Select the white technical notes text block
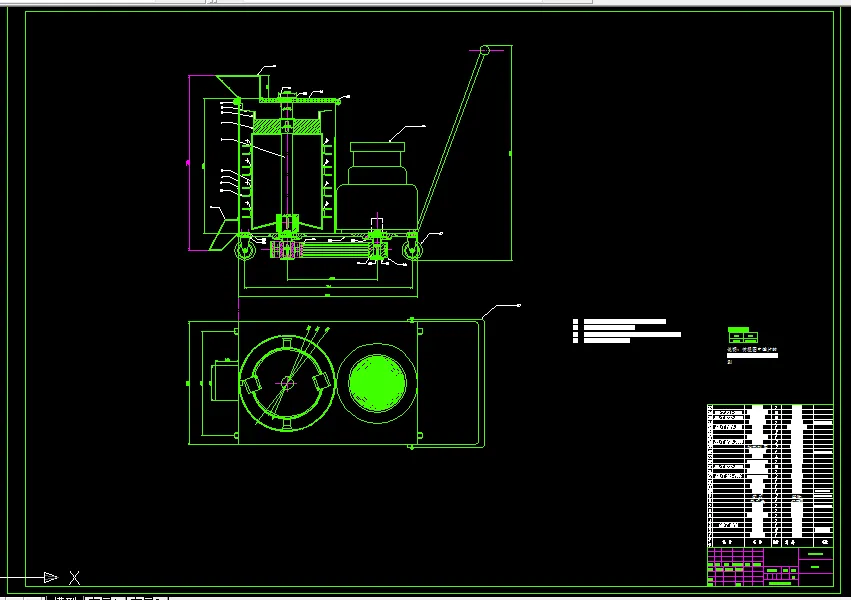 [x=627, y=331]
